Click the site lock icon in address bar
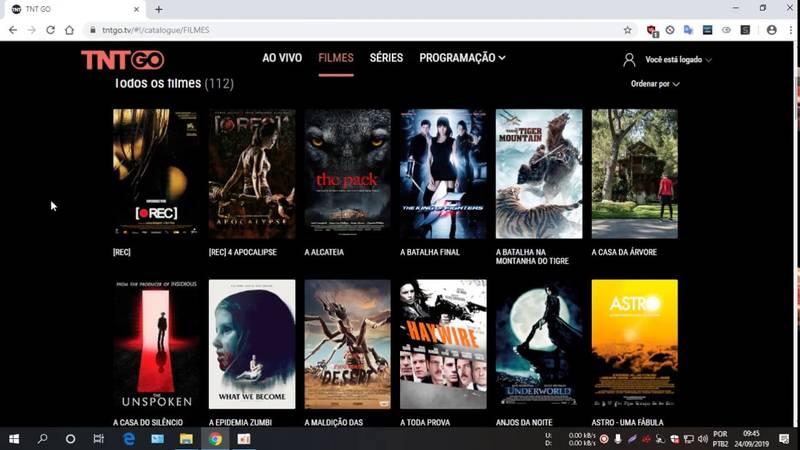 click(x=92, y=30)
